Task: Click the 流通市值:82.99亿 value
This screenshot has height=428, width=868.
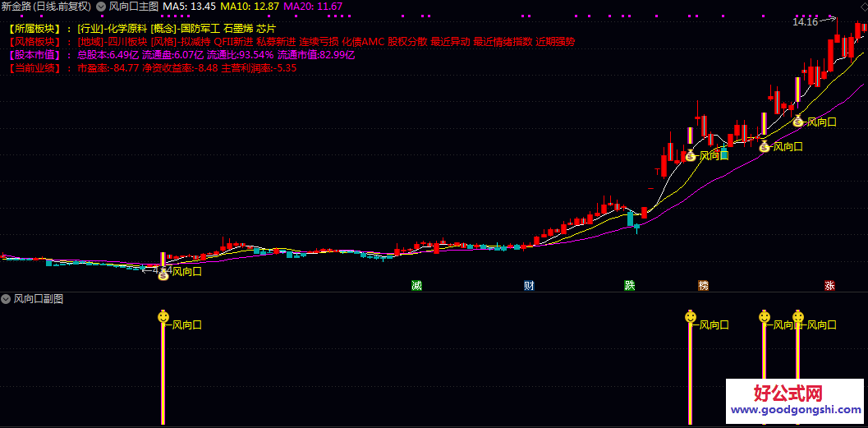Action: click(x=316, y=55)
